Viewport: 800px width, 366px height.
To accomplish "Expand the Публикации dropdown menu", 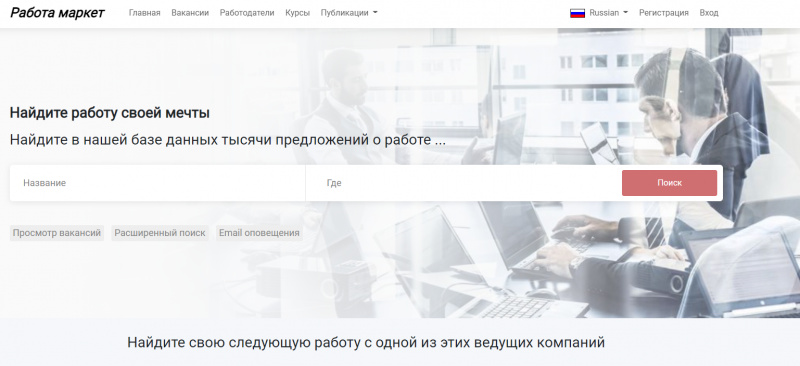I will point(349,13).
